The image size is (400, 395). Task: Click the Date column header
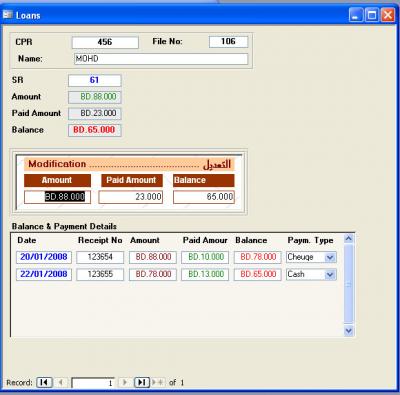tap(27, 240)
